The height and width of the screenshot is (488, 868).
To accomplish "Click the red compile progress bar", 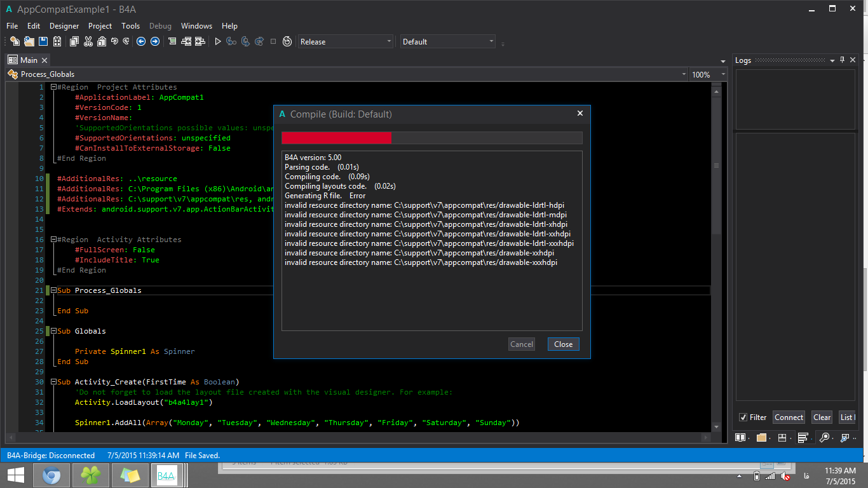I will click(x=336, y=138).
